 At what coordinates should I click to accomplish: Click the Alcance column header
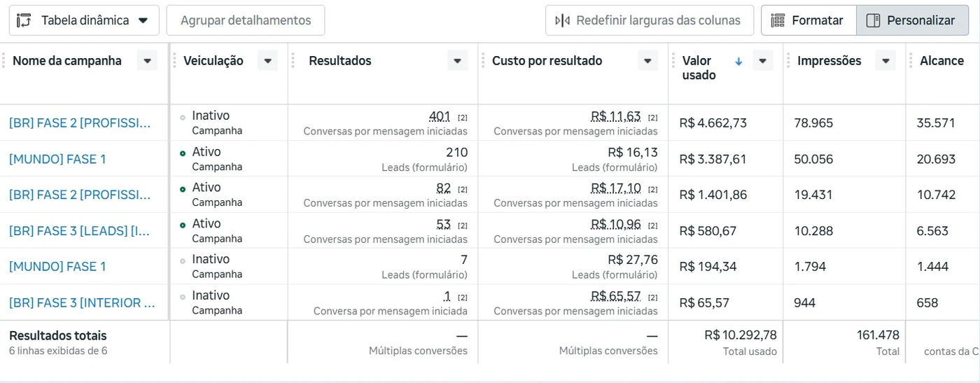tap(941, 61)
